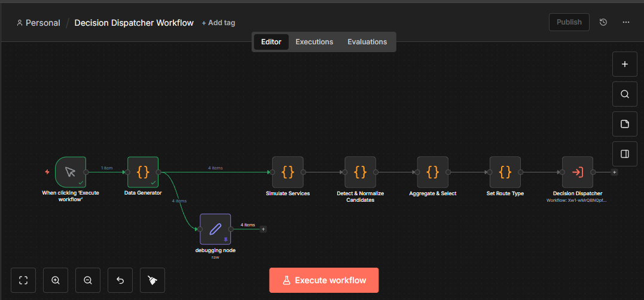Viewport: 644px width, 300px height.
Task: Switch to the Executions tab
Action: point(314,42)
